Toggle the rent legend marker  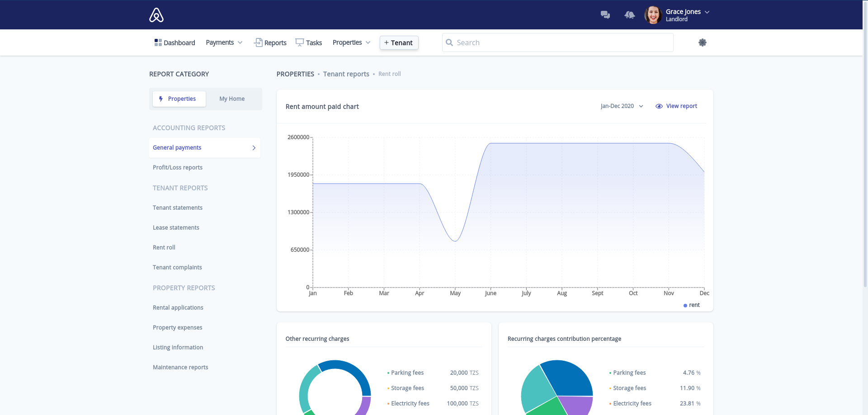685,306
